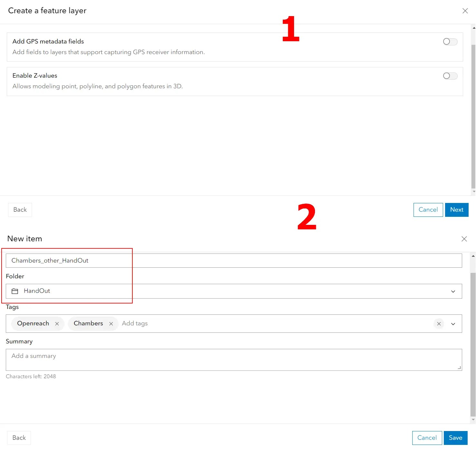
Task: Cancel creating the feature layer
Action: coord(428,210)
